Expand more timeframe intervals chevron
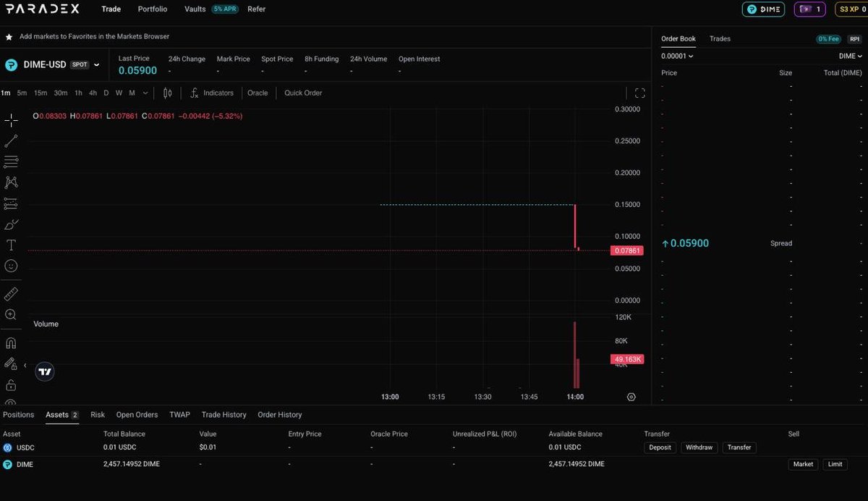The image size is (868, 501). (x=145, y=93)
